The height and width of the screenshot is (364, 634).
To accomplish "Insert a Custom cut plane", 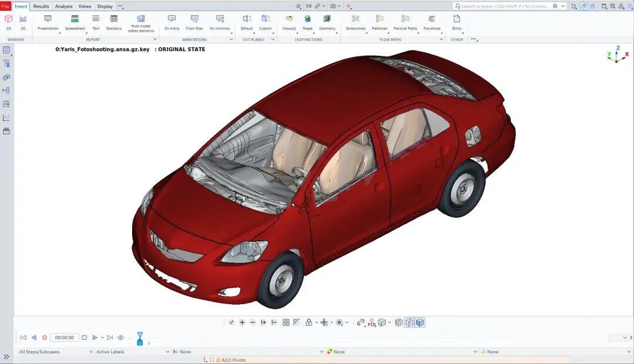I will (x=265, y=22).
